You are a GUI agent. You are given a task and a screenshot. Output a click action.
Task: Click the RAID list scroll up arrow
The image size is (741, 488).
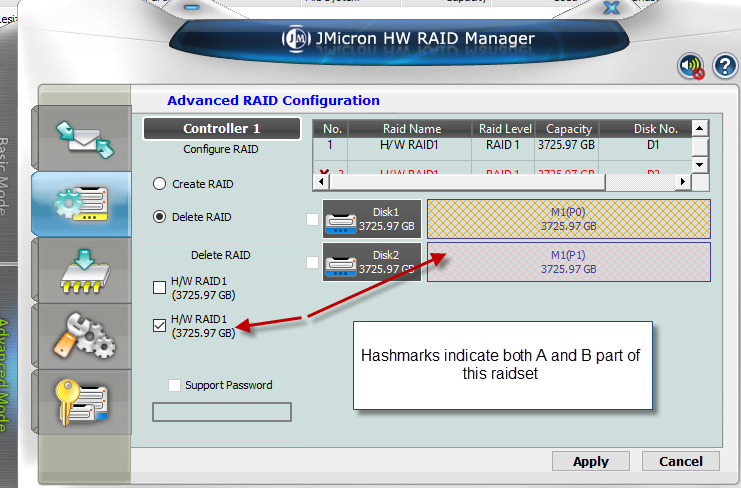pyautogui.click(x=700, y=128)
